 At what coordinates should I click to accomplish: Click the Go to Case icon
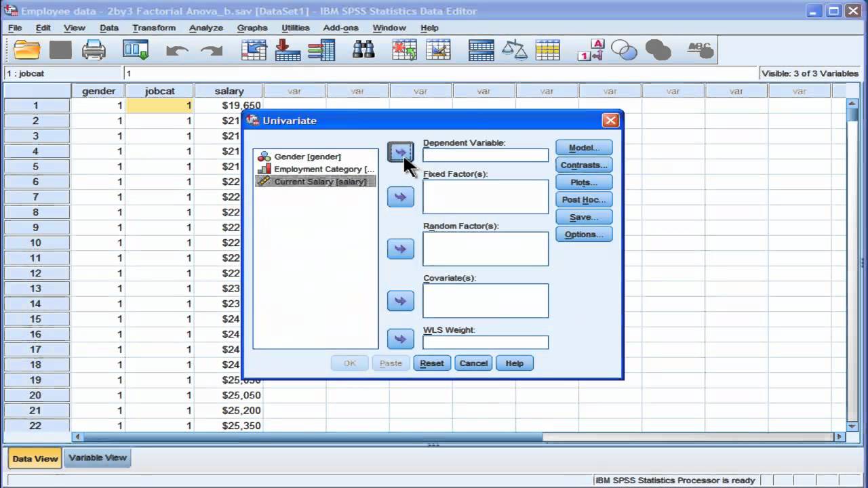point(254,50)
